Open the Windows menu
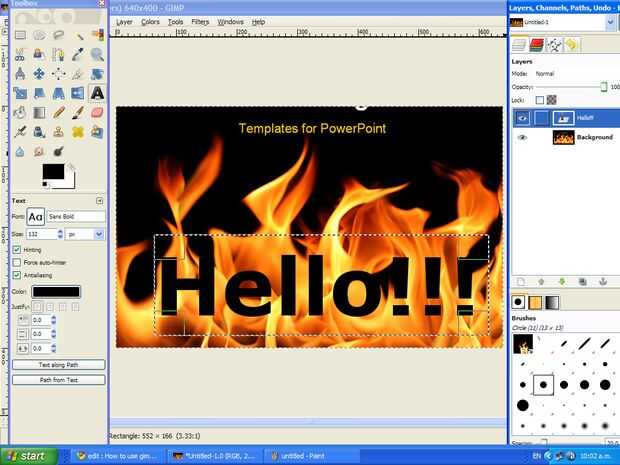The height and width of the screenshot is (465, 620). click(x=230, y=22)
